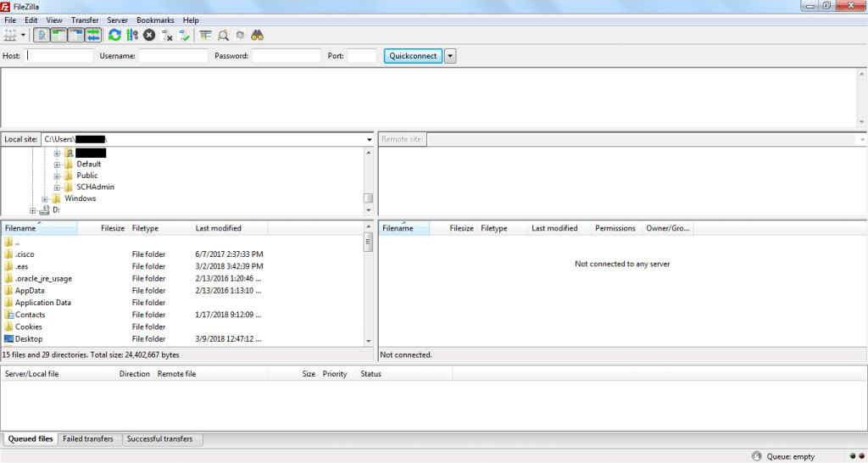Click local file list scrollbar down arrow
The image size is (868, 463).
[x=369, y=342]
